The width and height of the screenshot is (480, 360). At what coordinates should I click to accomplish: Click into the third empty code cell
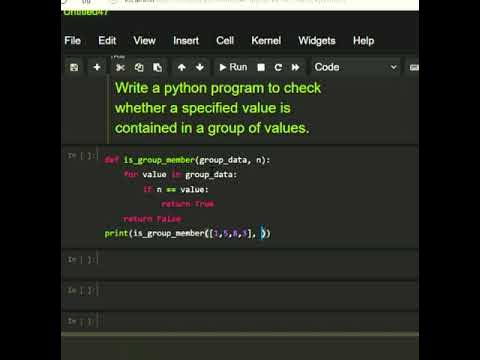pyautogui.click(x=258, y=321)
